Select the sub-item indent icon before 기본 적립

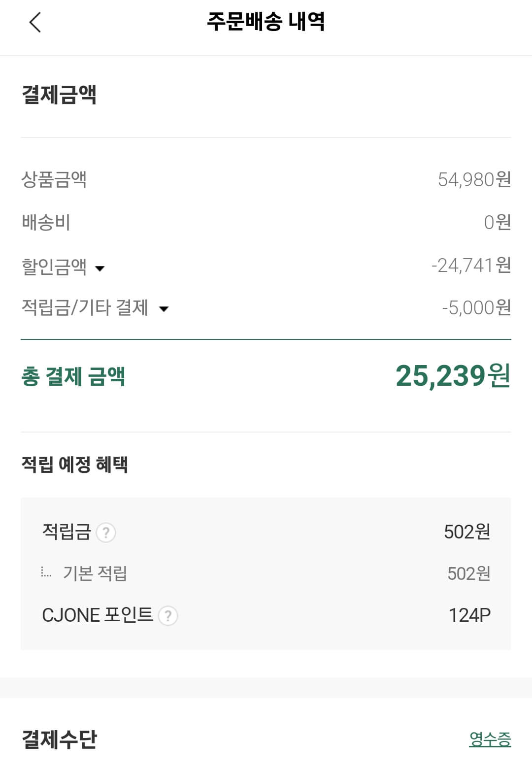click(47, 572)
